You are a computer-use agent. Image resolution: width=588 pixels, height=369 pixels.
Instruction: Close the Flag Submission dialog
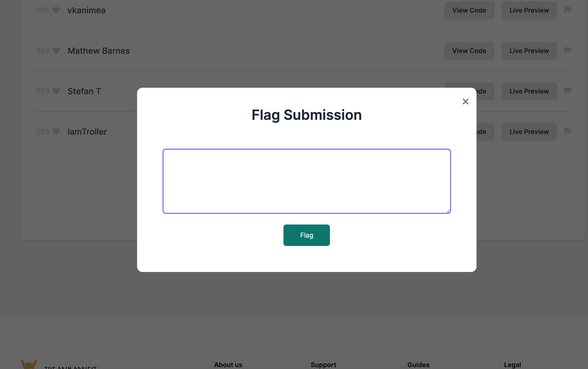coord(465,101)
